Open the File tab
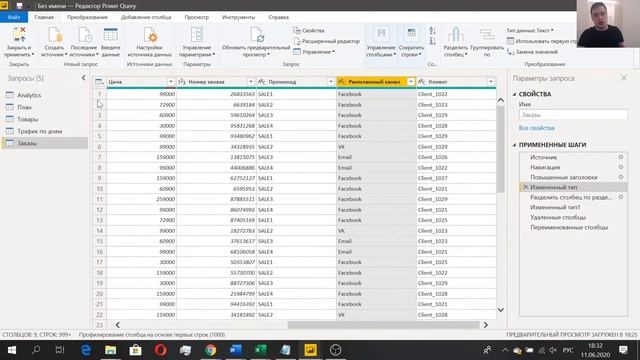 click(14, 17)
